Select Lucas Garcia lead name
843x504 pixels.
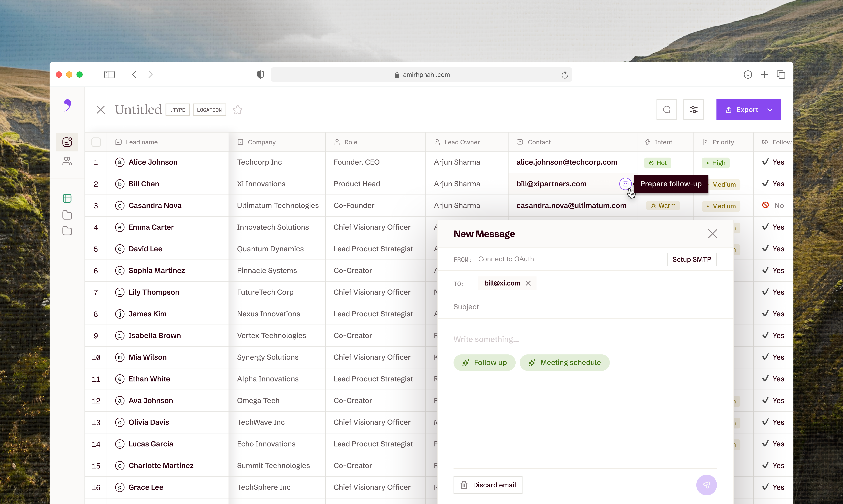pyautogui.click(x=151, y=444)
